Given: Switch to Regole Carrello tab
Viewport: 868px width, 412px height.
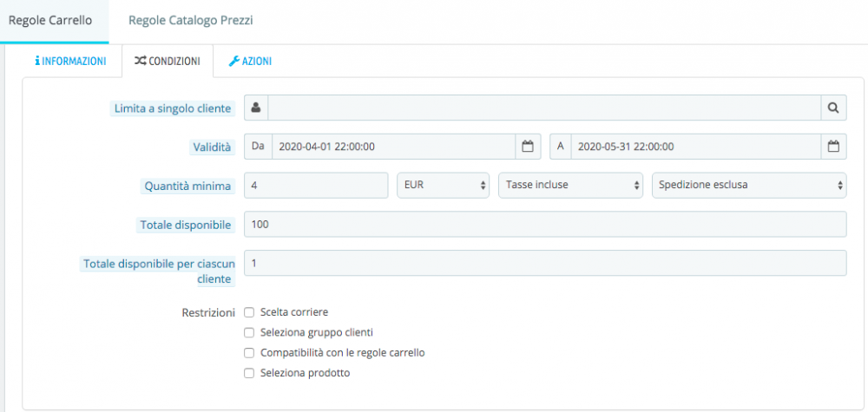Looking at the screenshot, I should [54, 21].
